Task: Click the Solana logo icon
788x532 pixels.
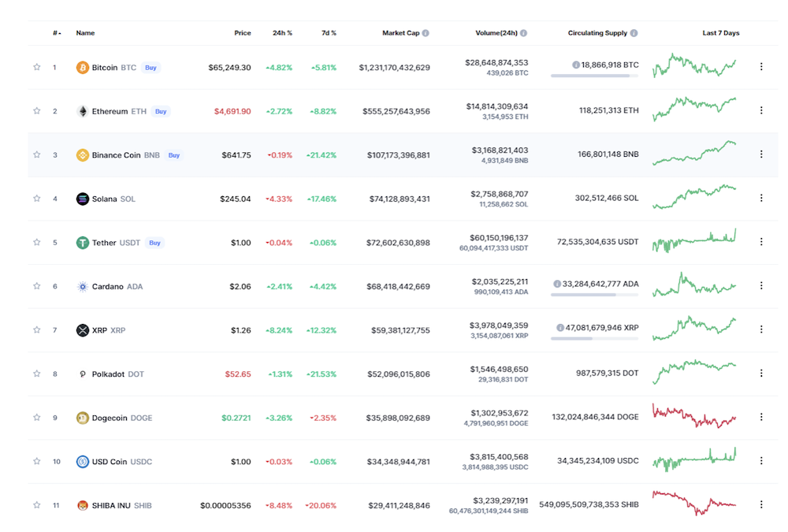Action: pyautogui.click(x=83, y=199)
